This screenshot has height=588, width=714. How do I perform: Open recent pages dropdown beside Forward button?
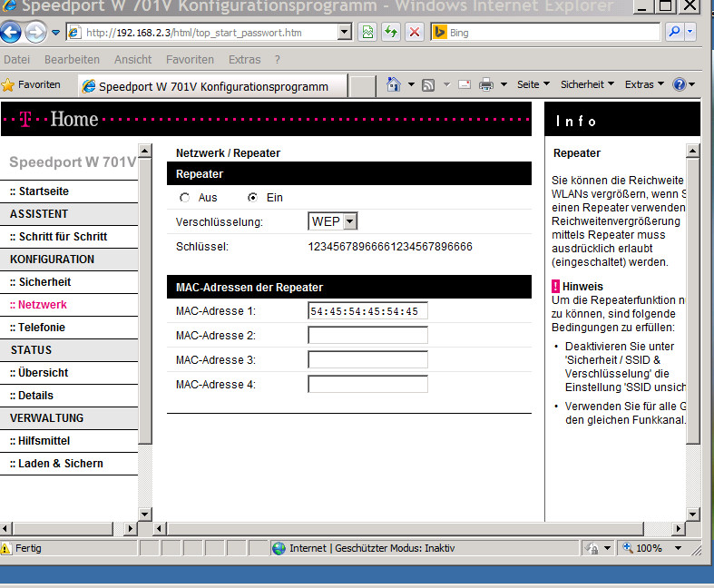(55, 33)
